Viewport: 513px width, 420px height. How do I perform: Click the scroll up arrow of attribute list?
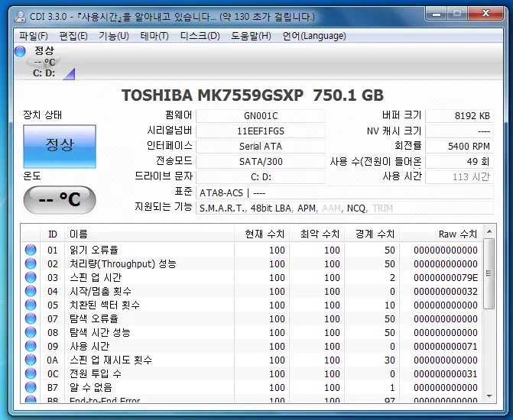coord(489,231)
